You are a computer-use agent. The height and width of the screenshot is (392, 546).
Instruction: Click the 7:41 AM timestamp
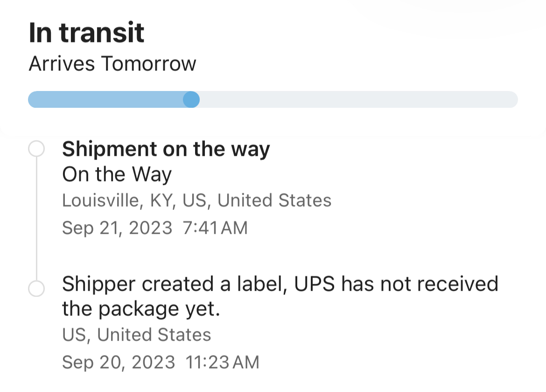(x=216, y=228)
